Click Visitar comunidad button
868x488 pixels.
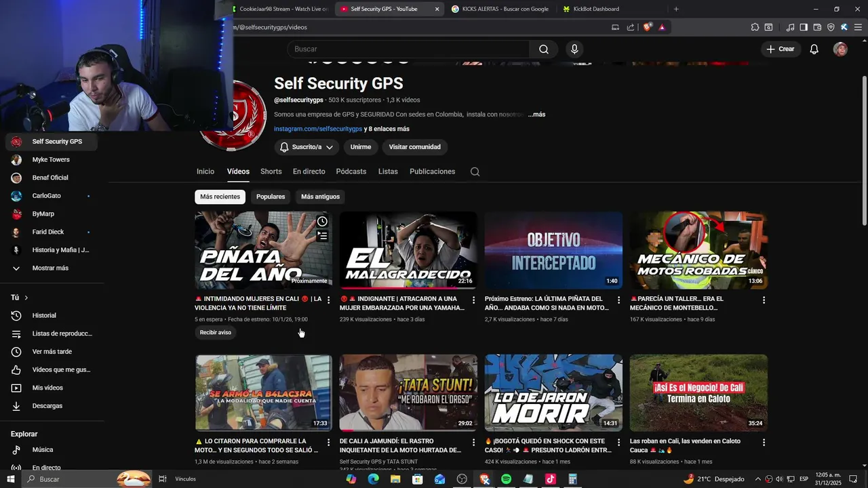(414, 147)
